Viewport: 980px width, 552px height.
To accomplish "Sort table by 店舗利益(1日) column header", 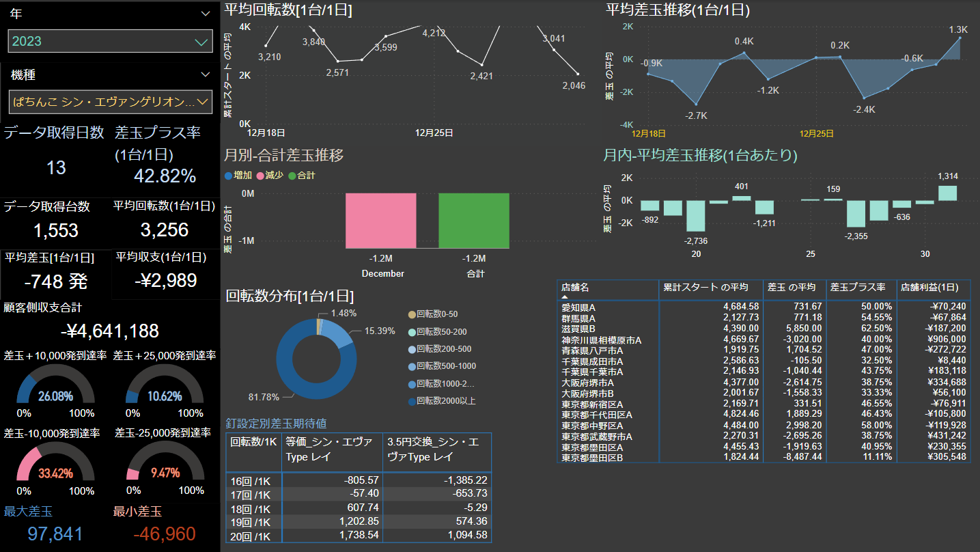I will (x=932, y=288).
